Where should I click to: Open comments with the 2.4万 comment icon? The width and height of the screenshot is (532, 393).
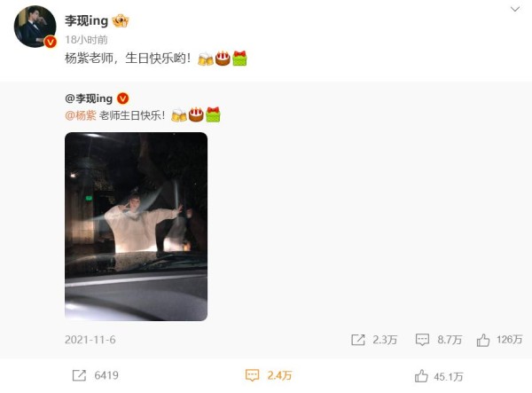coord(252,375)
